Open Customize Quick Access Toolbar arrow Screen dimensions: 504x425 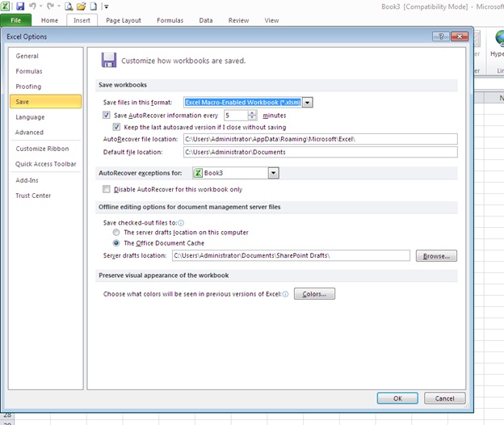click(x=107, y=6)
